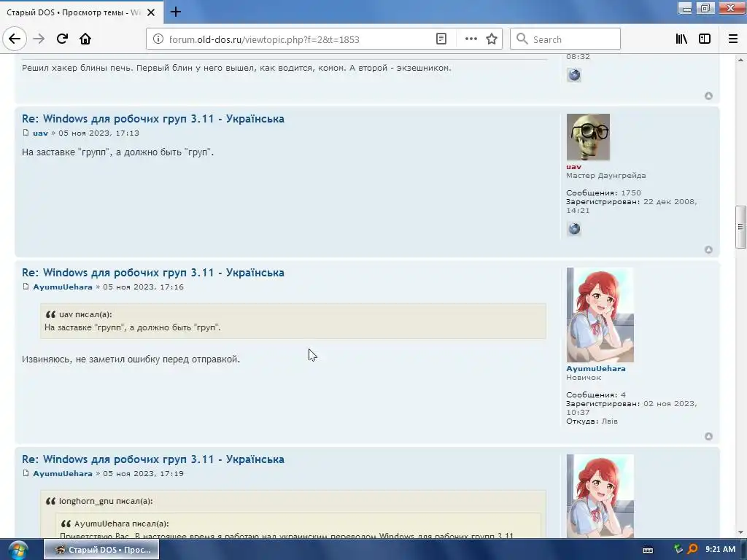The height and width of the screenshot is (560, 747).
Task: Bookmark this page with the star
Action: pos(492,39)
